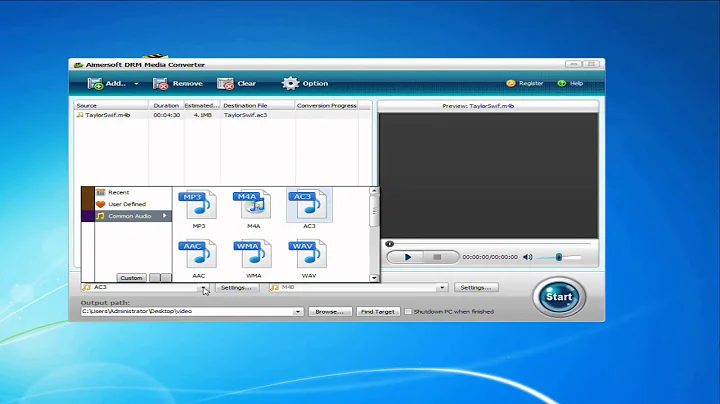Image resolution: width=720 pixels, height=404 pixels.
Task: Close the Aimersoft converter window
Action: point(591,64)
